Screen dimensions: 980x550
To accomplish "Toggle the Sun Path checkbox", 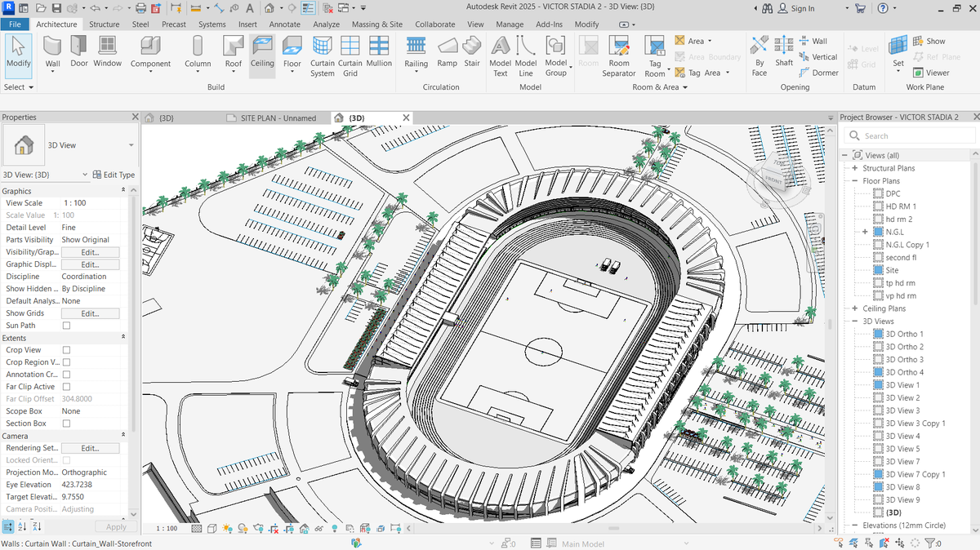I will coord(67,326).
